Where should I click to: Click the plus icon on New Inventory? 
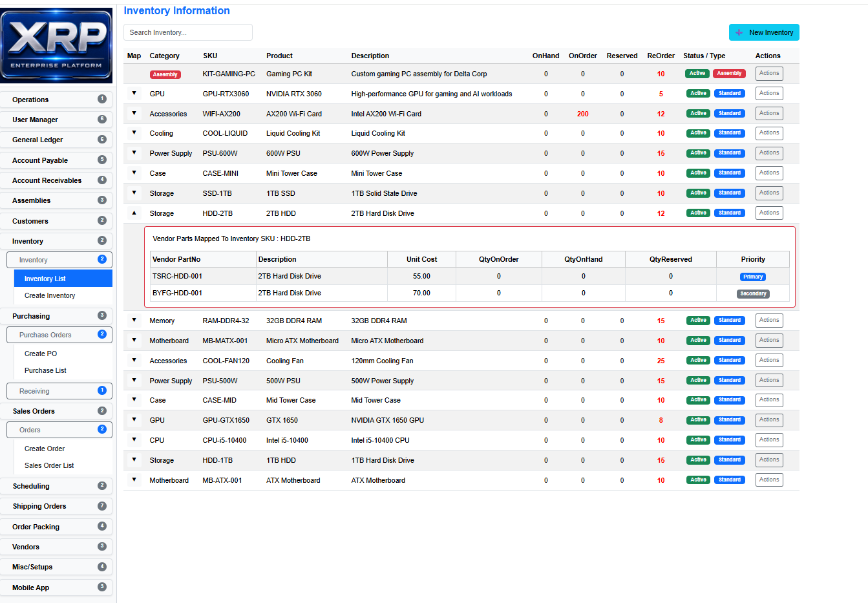tap(739, 32)
